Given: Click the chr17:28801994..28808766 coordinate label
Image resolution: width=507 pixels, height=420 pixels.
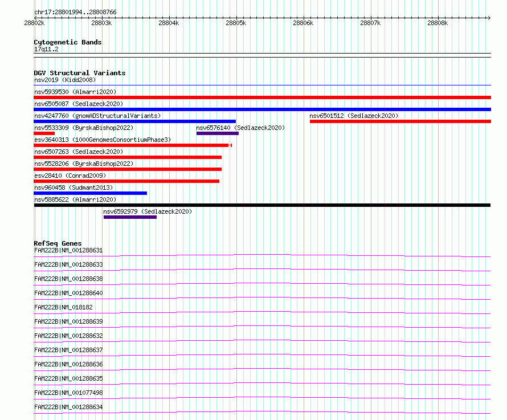Looking at the screenshot, I should click(75, 12).
